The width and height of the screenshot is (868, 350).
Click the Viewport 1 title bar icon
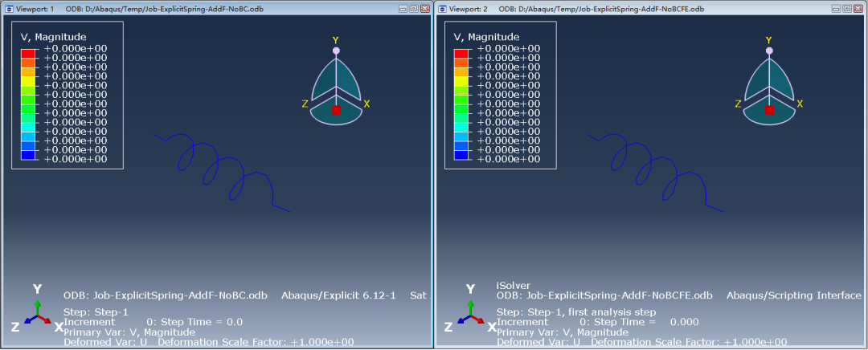pyautogui.click(x=8, y=9)
